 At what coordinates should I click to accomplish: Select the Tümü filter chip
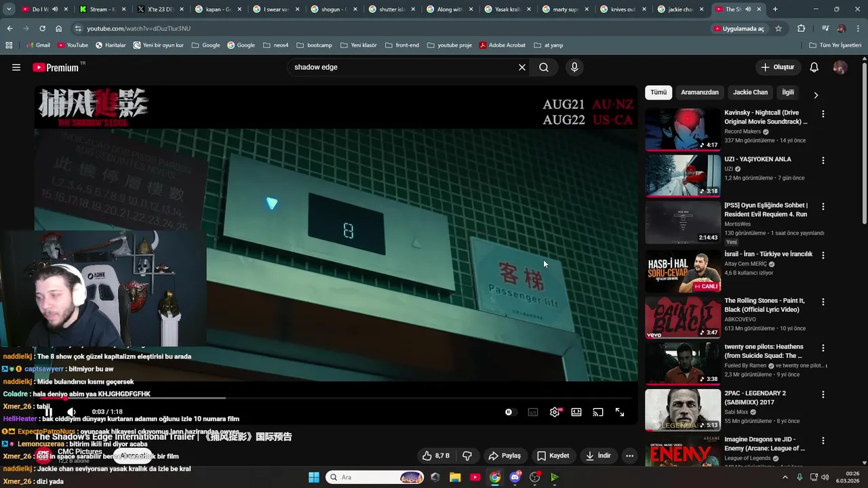(x=658, y=92)
